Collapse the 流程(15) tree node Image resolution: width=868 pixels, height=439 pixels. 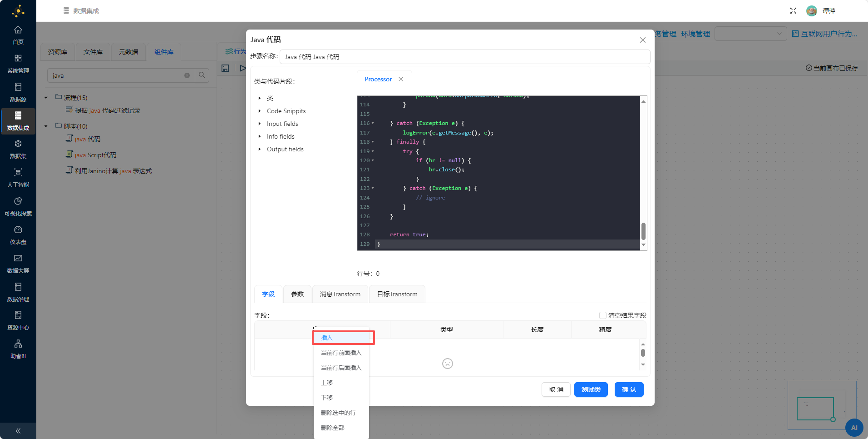(46, 98)
